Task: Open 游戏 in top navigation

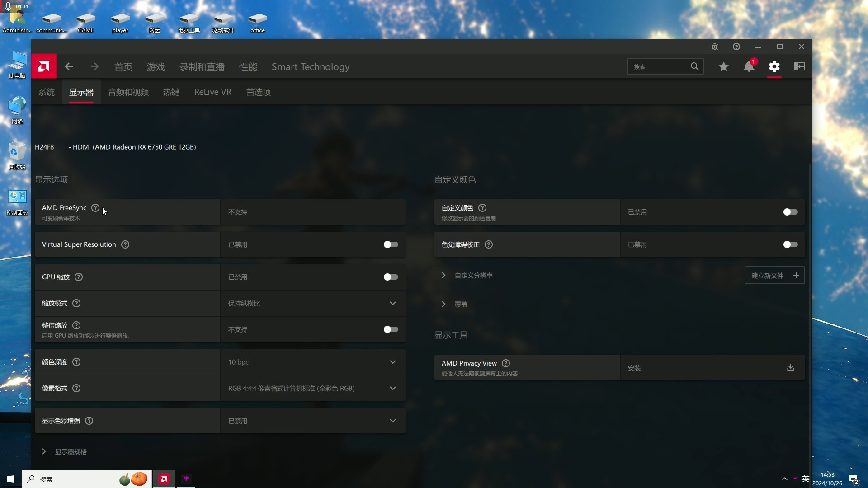Action: [x=156, y=67]
